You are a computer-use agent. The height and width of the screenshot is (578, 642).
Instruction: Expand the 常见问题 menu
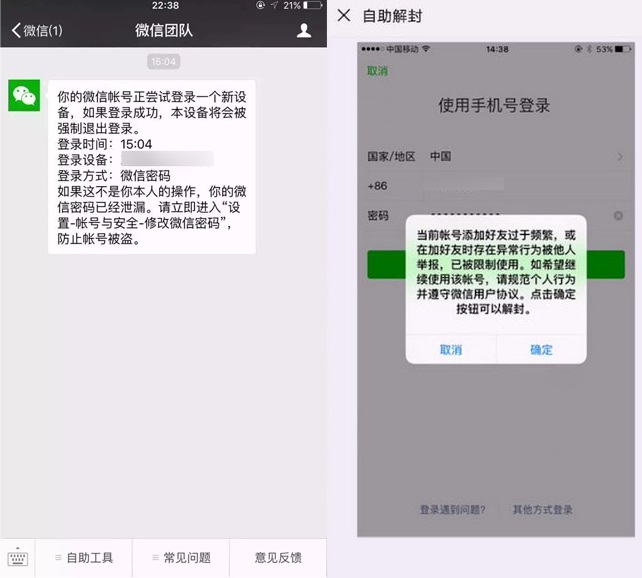point(181,558)
